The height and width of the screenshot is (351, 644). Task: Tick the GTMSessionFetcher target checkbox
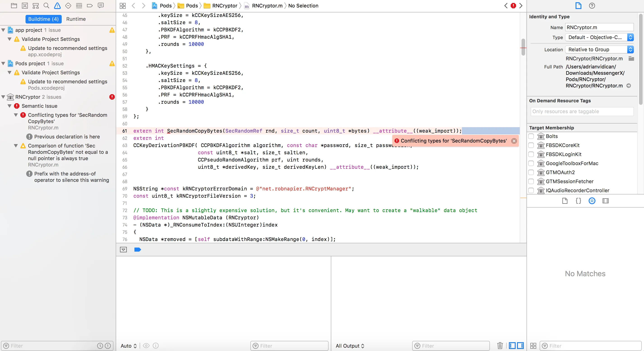(x=531, y=181)
